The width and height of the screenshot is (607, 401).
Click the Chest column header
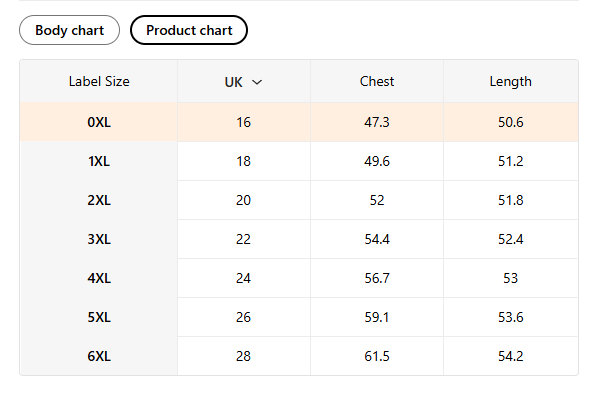[x=377, y=81]
